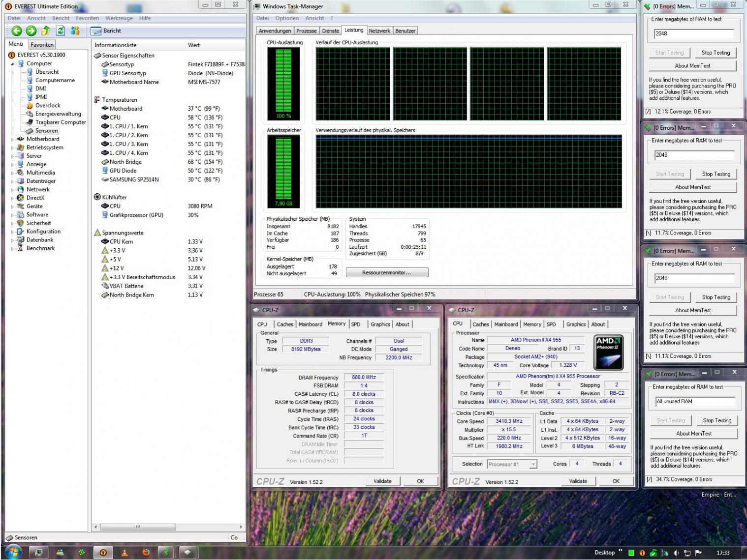Switch to Netzwerk tab in Task Manager
The image size is (747, 560).
pyautogui.click(x=379, y=30)
